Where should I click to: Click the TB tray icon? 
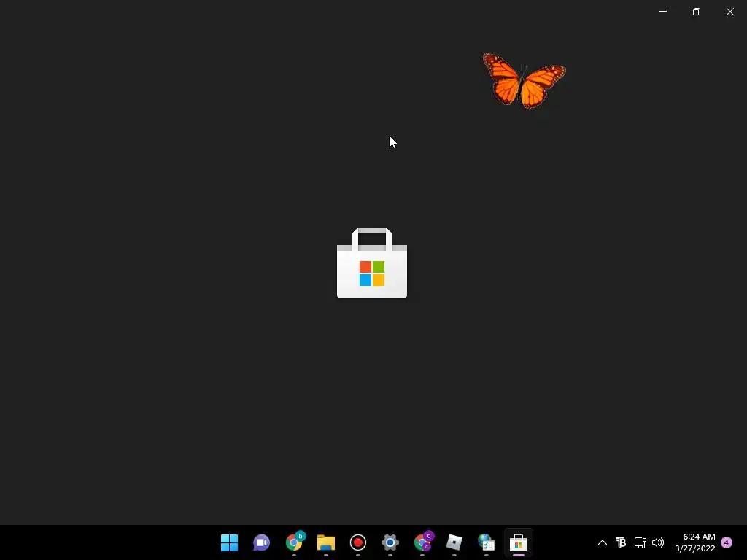[621, 542]
